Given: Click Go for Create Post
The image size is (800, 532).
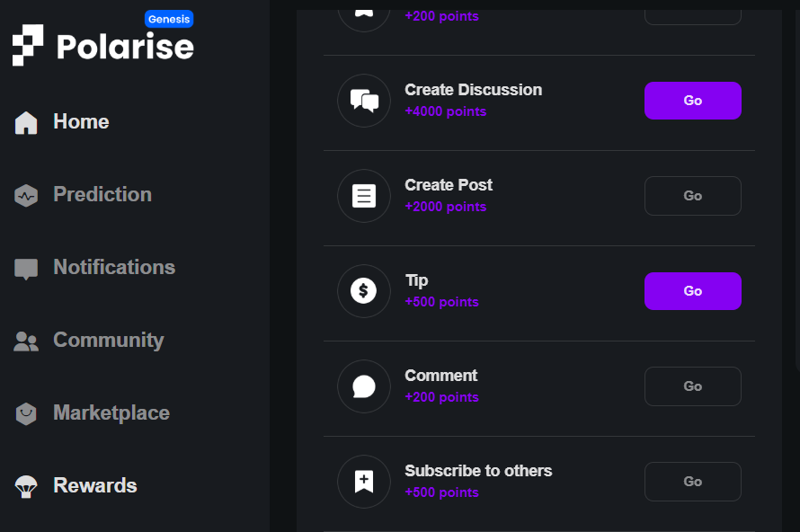Looking at the screenshot, I should click(693, 196).
